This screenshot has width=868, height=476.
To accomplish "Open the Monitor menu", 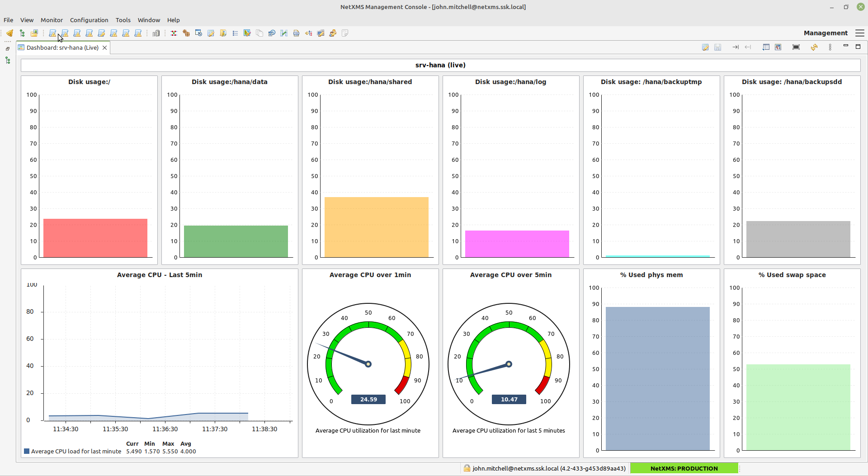I will click(x=52, y=20).
